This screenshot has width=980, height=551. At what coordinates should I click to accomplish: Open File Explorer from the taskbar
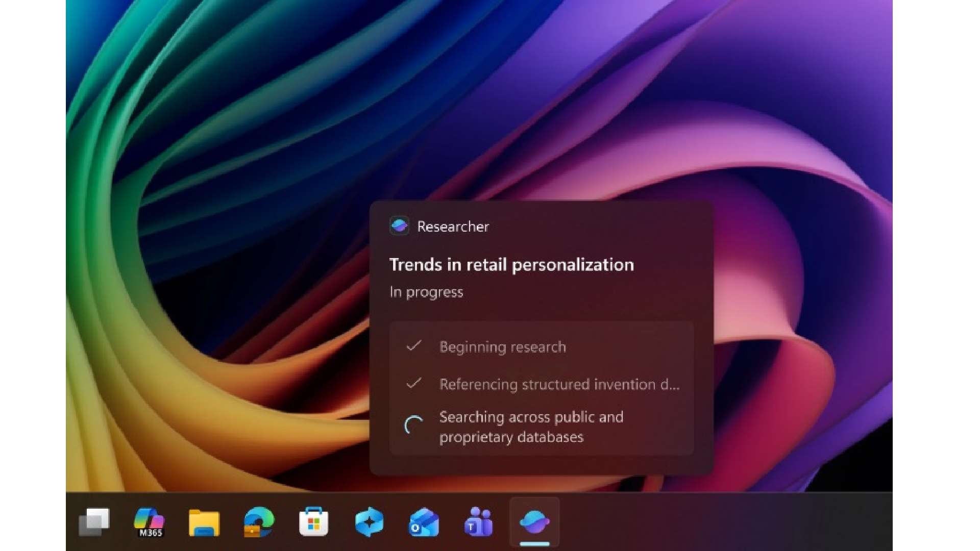click(x=204, y=522)
